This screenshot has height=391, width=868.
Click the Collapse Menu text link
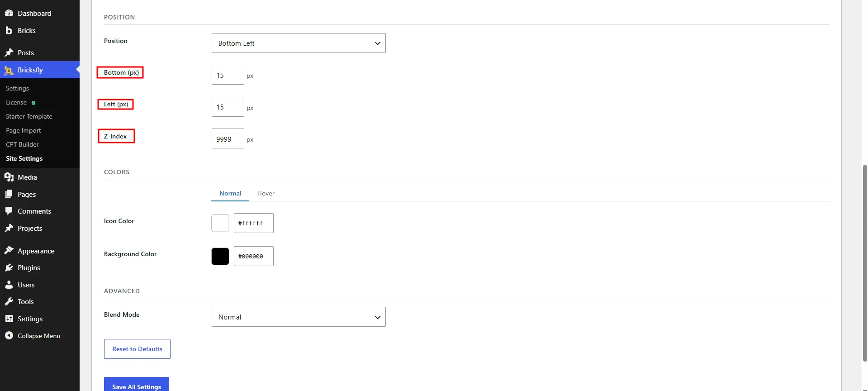39,336
